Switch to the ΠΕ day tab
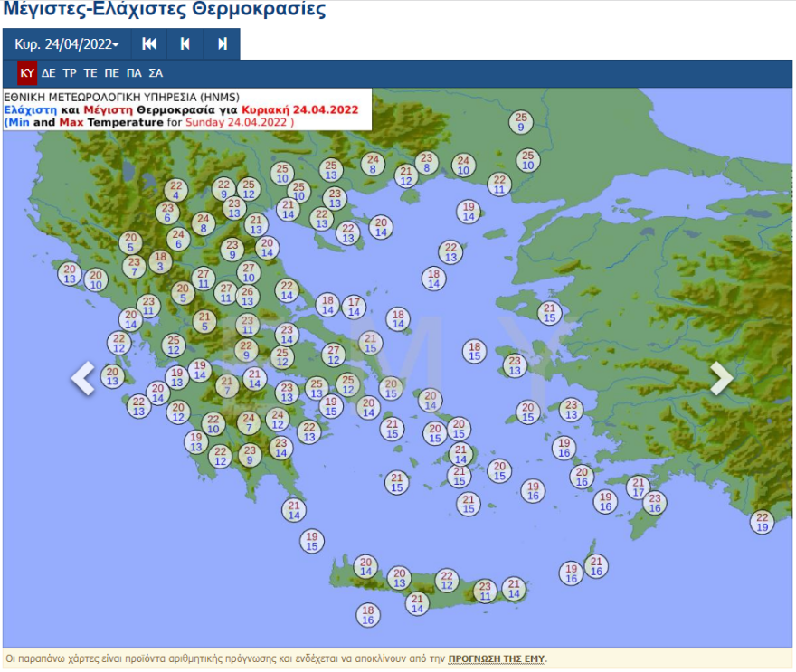796x672 pixels. pyautogui.click(x=112, y=73)
